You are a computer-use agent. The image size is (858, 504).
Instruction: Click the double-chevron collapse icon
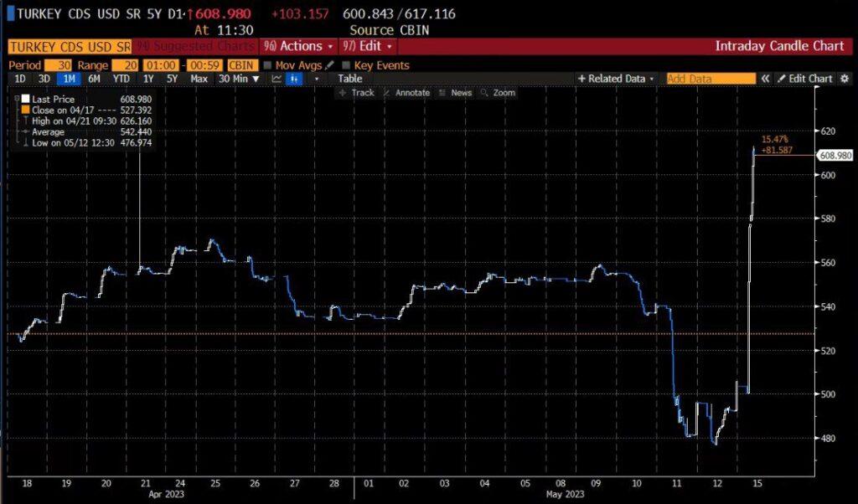[x=764, y=79]
